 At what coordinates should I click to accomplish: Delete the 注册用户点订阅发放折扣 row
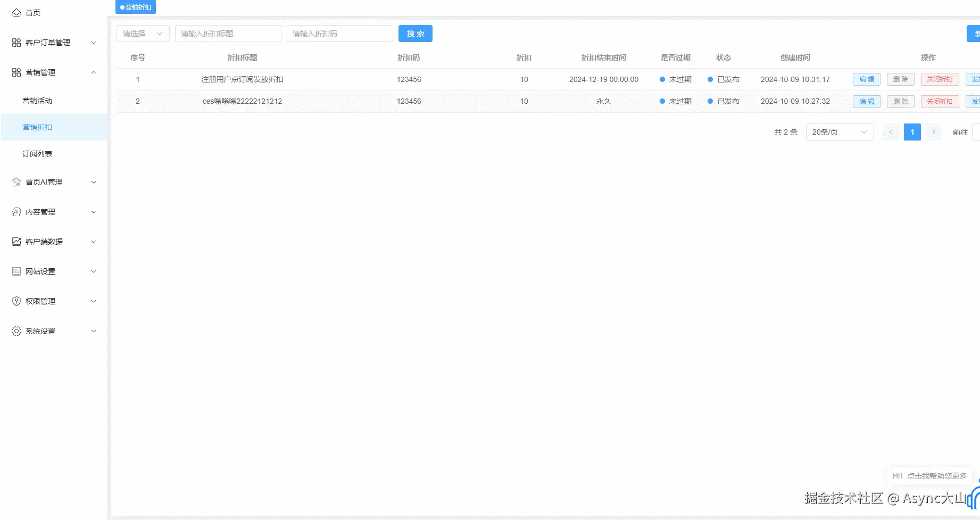click(x=901, y=79)
